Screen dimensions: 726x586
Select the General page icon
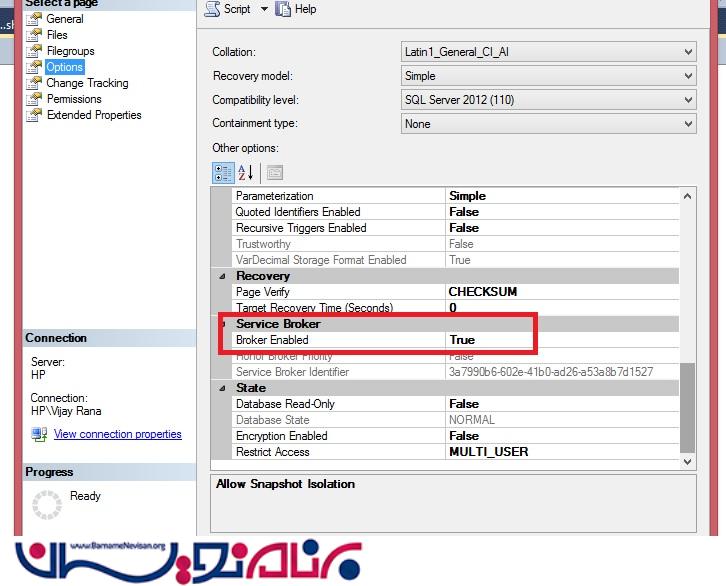[35, 19]
